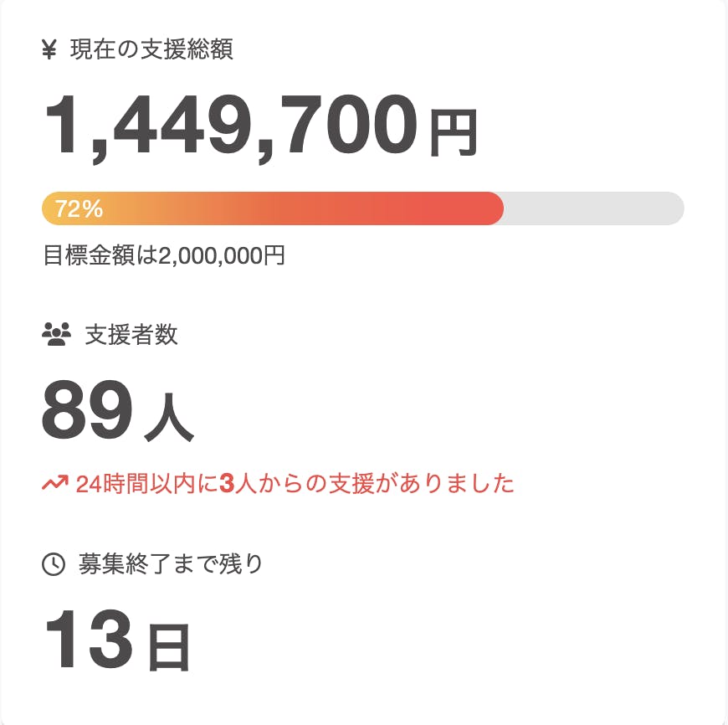Click the 現在の支援総額 heading label
Screen dimensions: 728x725
click(151, 50)
